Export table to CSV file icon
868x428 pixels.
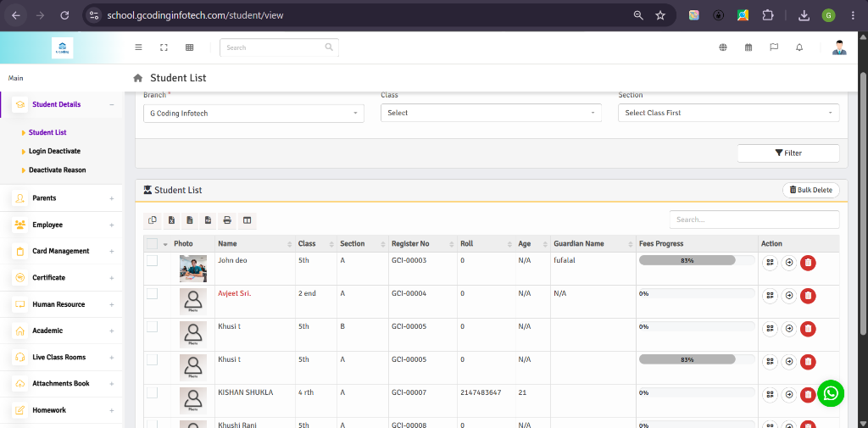point(190,220)
